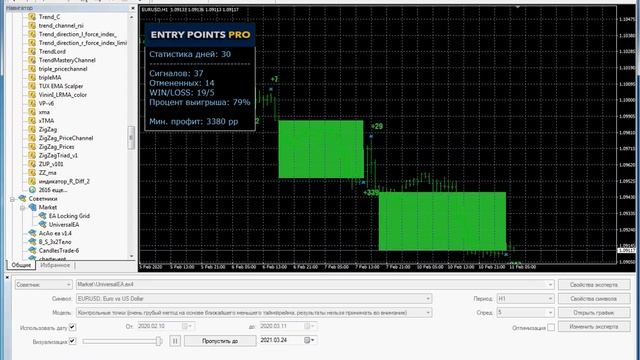This screenshot has height=360, width=640.
Task: Switch to the Общие tab
Action: pyautogui.click(x=21, y=265)
